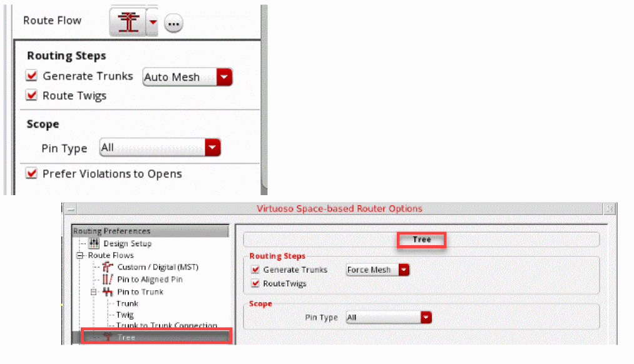
Task: Collapse the Route Flows tree node
Action: pyautogui.click(x=80, y=255)
